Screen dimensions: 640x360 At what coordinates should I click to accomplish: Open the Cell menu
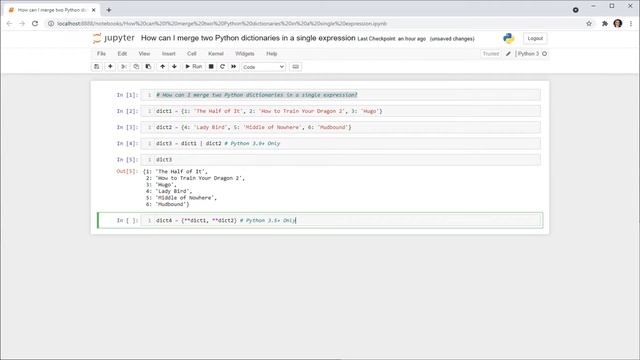point(191,53)
